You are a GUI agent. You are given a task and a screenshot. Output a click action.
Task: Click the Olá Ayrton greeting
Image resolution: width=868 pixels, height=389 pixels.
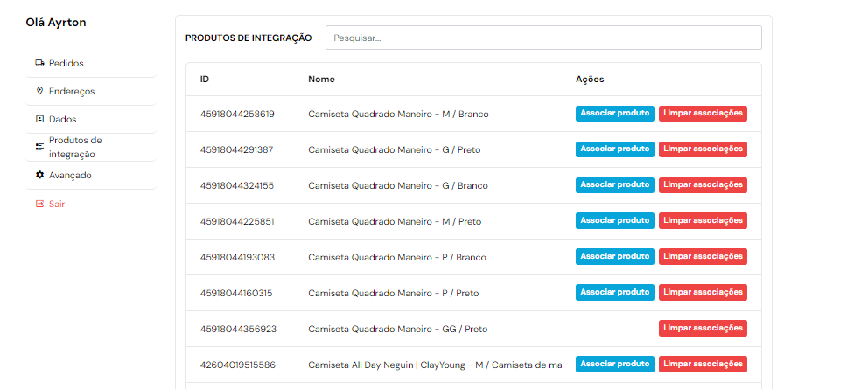coord(56,23)
